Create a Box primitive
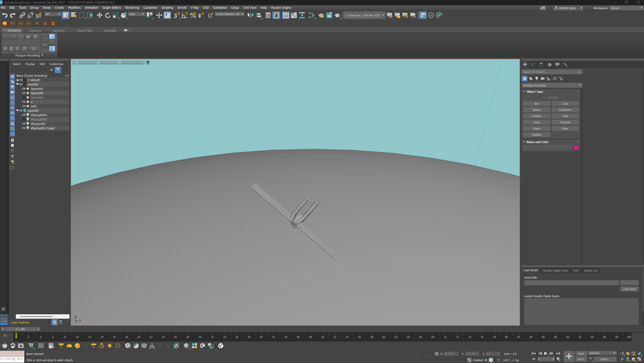Image resolution: width=644 pixels, height=363 pixels. (x=536, y=104)
